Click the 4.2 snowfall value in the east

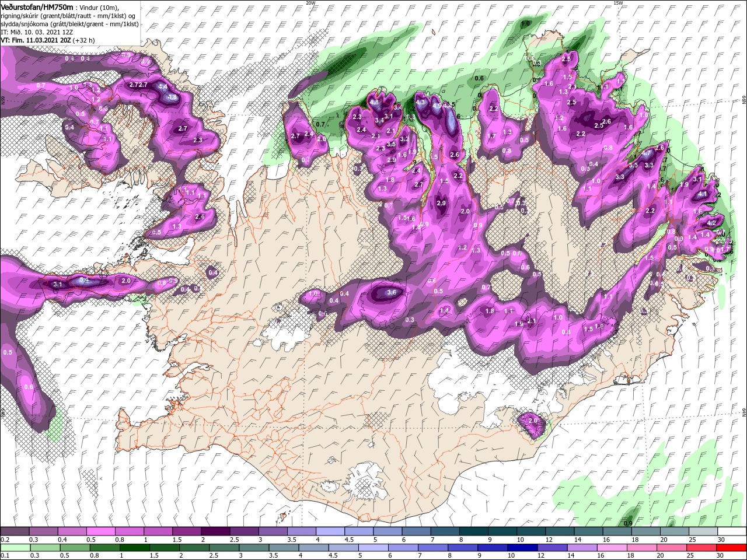(711, 223)
